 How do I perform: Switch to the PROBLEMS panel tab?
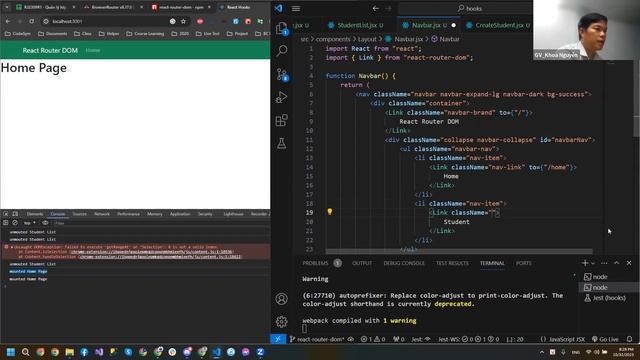pyautogui.click(x=316, y=263)
